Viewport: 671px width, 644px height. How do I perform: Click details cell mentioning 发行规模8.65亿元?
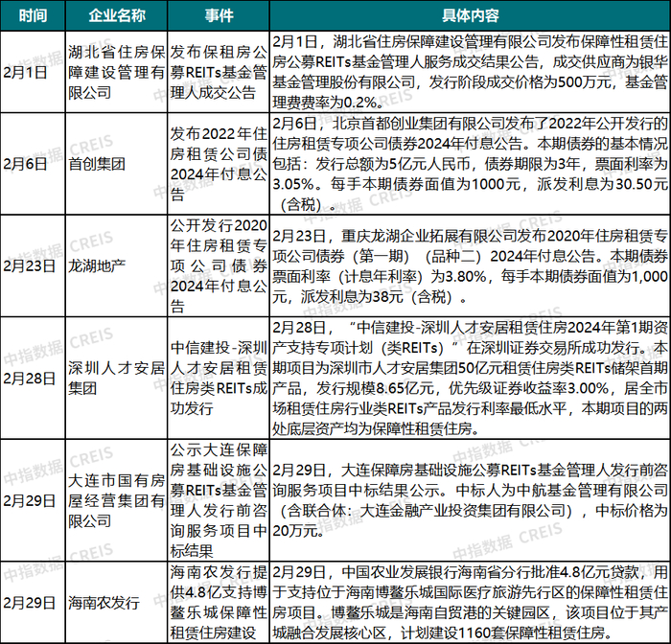470,378
